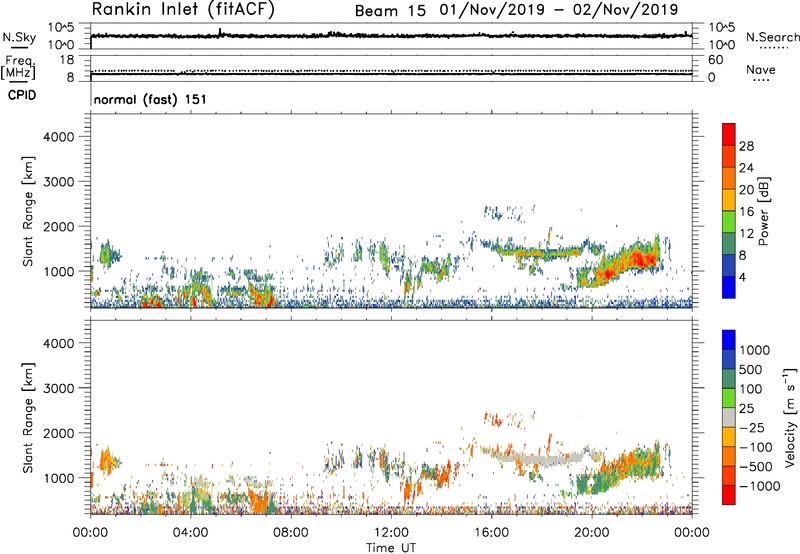Click the 'Nave' legend label
800x554 pixels.
[x=761, y=69]
